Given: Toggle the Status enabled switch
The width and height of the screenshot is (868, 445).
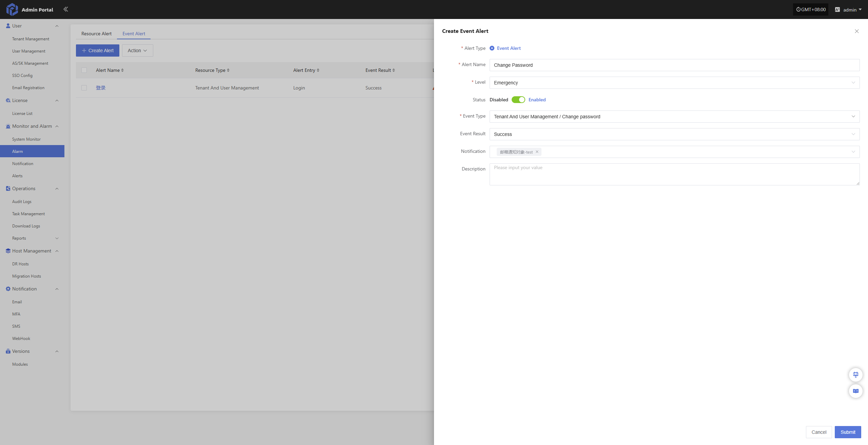Looking at the screenshot, I should pos(518,100).
